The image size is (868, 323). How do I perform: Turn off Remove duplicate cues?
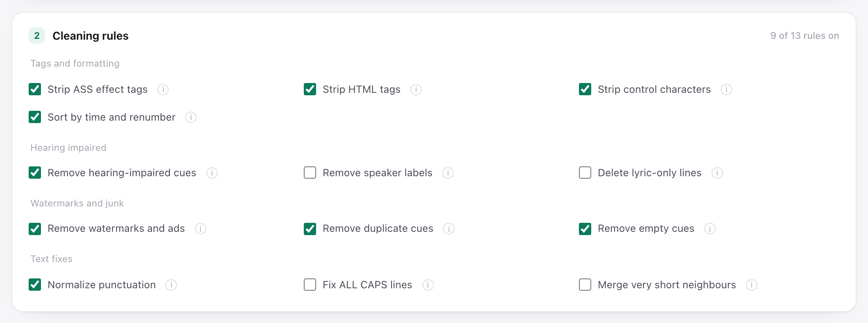click(310, 229)
